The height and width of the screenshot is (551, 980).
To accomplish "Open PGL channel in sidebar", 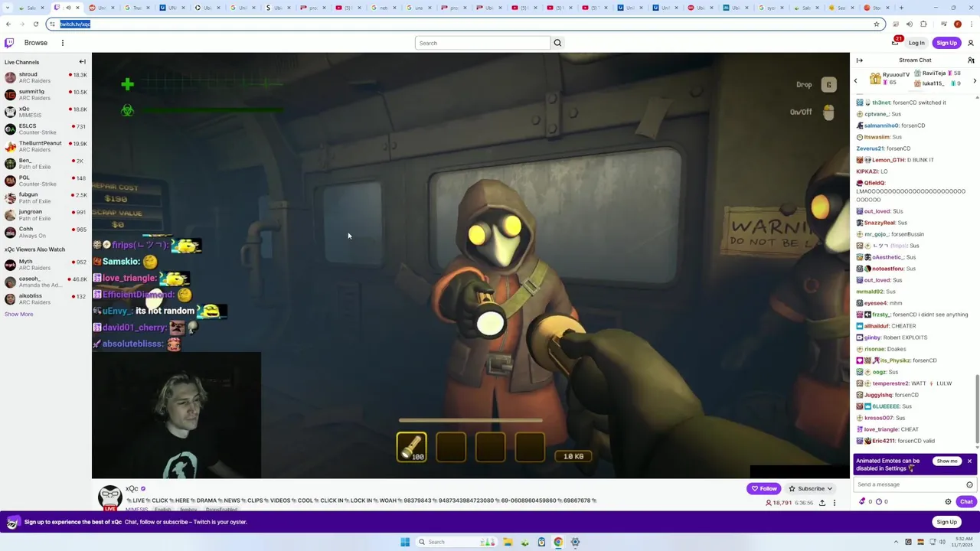I will coord(45,181).
